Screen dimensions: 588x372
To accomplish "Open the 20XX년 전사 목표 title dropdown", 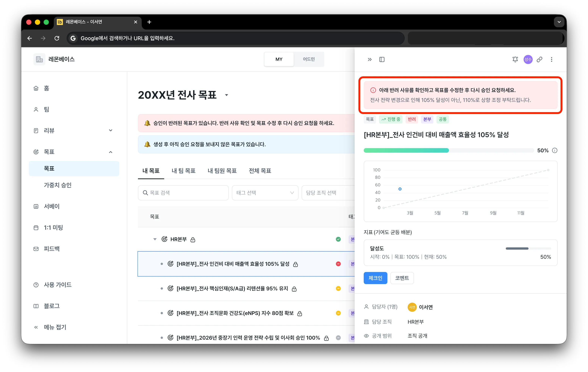I will (227, 95).
